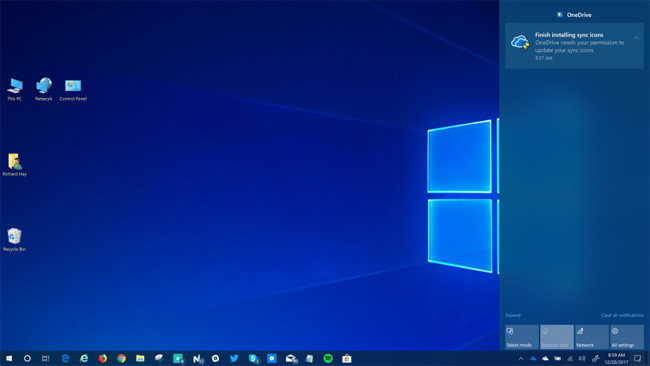Open This PC desktop icon
Screen dimensions: 650x366
tap(15, 89)
